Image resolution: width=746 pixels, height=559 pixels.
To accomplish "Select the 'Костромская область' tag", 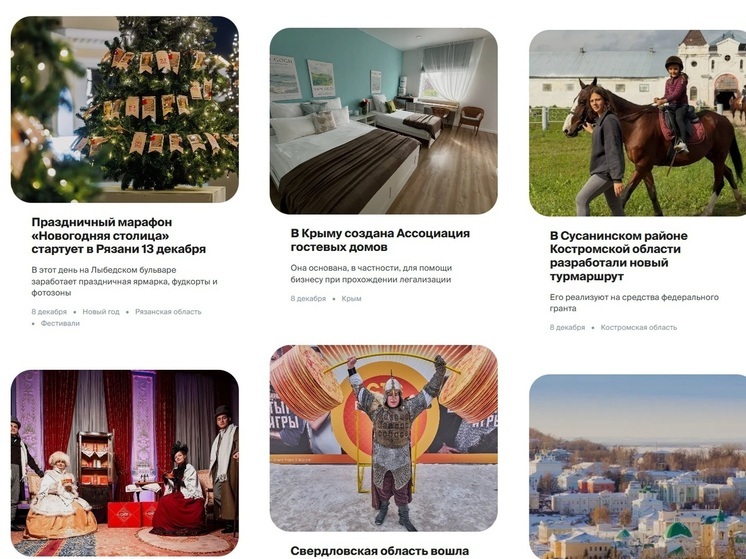I will 638,327.
